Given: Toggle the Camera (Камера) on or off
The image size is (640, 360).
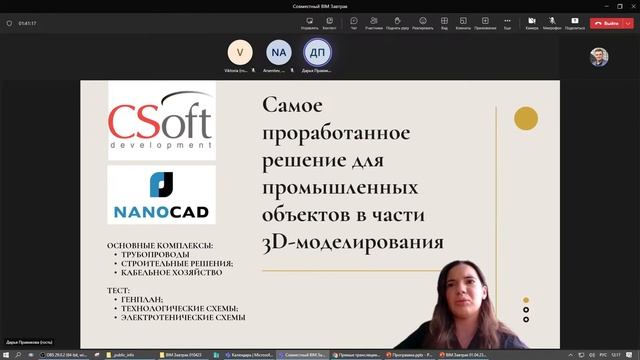Looking at the screenshot, I should pos(532,23).
